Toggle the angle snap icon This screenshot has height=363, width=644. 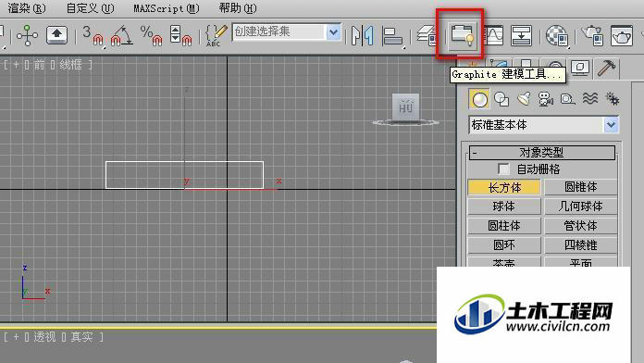(122, 35)
